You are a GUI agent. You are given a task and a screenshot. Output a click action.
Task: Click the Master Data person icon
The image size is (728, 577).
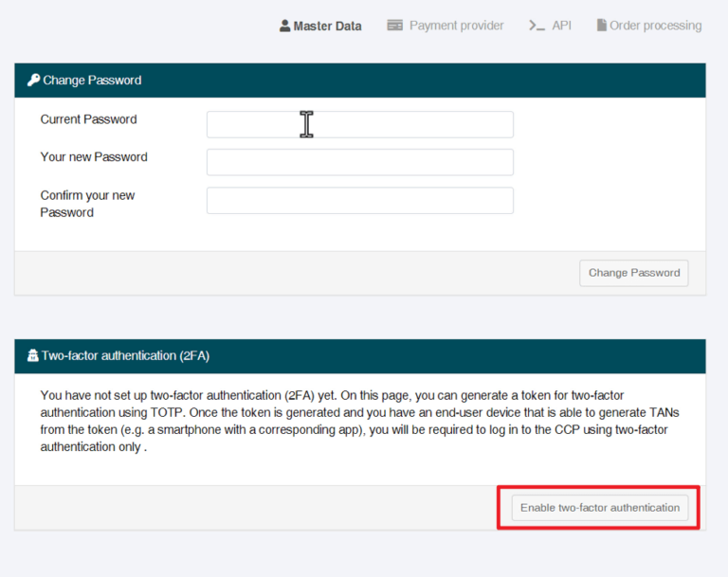[284, 26]
